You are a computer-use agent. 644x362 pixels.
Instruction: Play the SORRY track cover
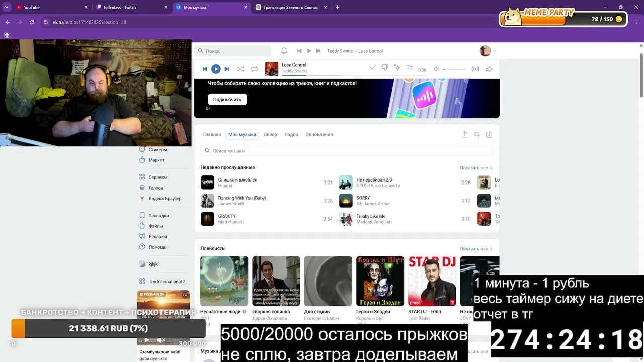pyautogui.click(x=346, y=201)
